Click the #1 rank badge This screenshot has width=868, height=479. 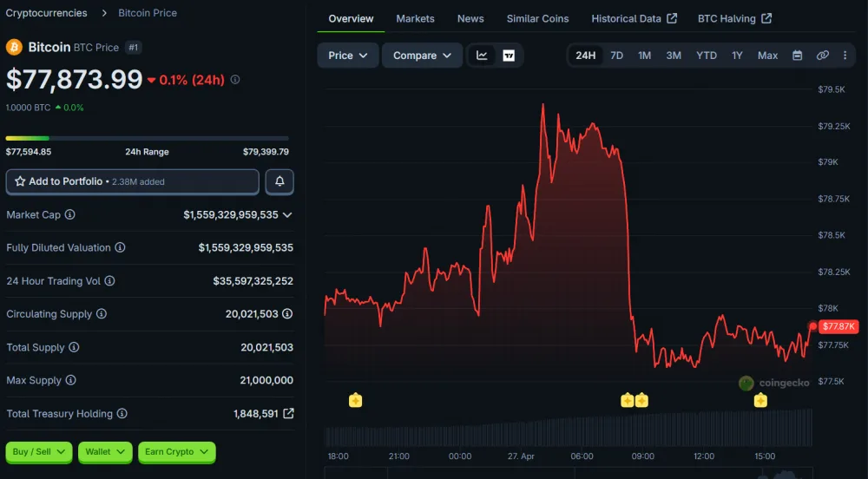(134, 48)
